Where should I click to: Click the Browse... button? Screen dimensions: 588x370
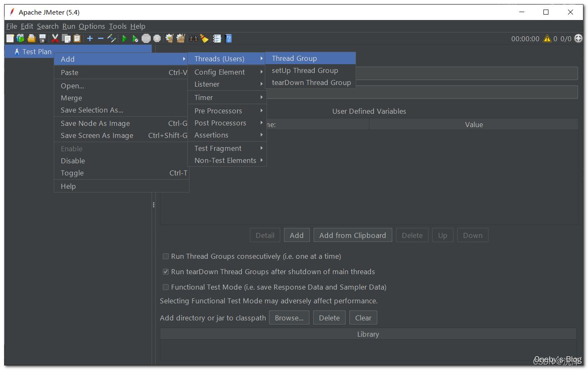(289, 318)
